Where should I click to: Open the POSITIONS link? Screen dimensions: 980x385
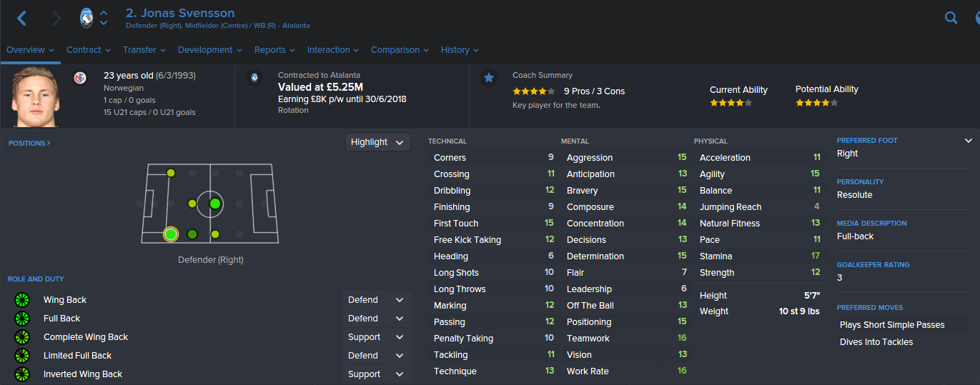(x=29, y=144)
